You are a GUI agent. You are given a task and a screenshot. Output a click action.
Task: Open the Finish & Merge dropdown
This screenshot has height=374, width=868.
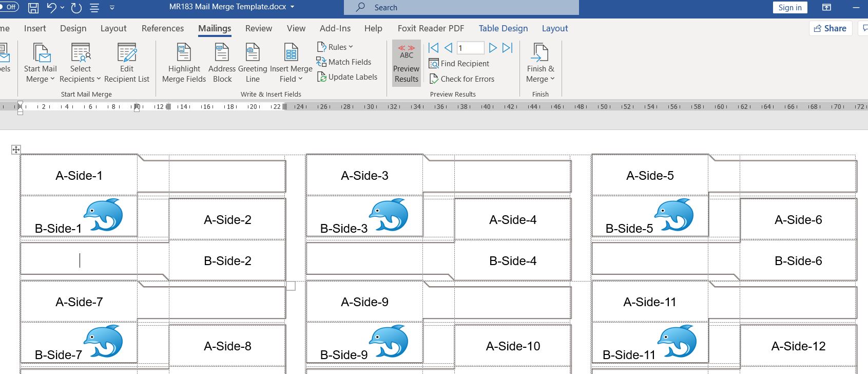point(541,63)
